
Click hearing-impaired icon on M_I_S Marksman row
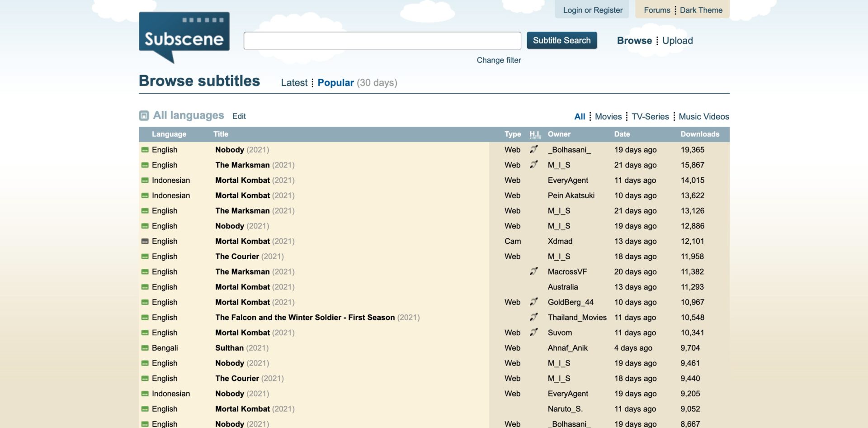(x=535, y=164)
